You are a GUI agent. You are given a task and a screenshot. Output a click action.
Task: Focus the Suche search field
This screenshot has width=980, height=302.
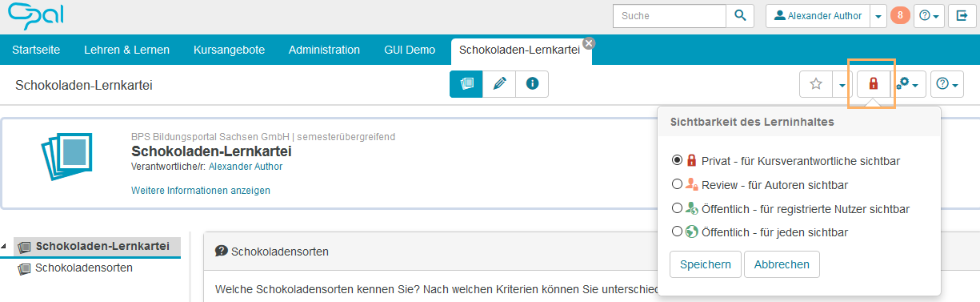coord(669,15)
